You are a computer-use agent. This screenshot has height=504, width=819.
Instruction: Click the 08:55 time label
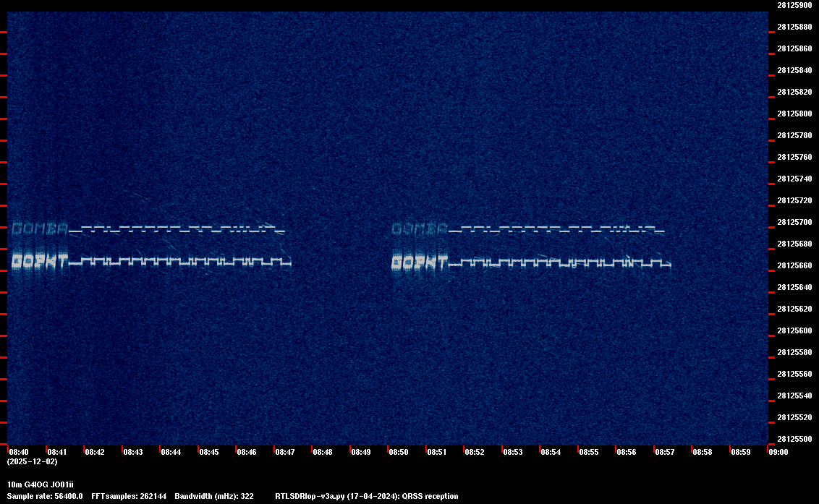[589, 452]
